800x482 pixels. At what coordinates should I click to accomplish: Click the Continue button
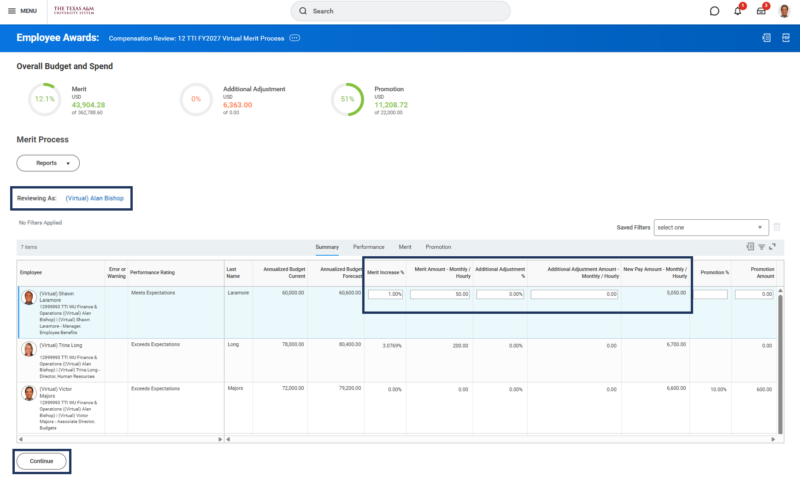tap(41, 461)
